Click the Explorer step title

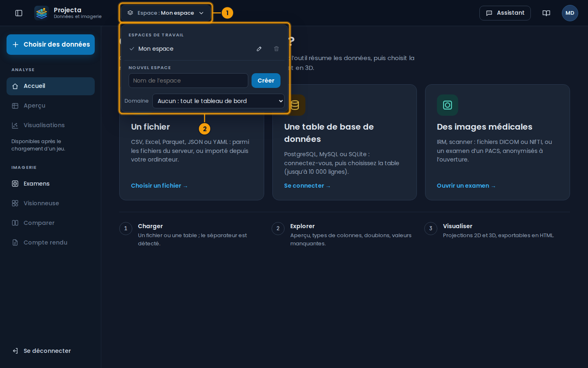303,226
